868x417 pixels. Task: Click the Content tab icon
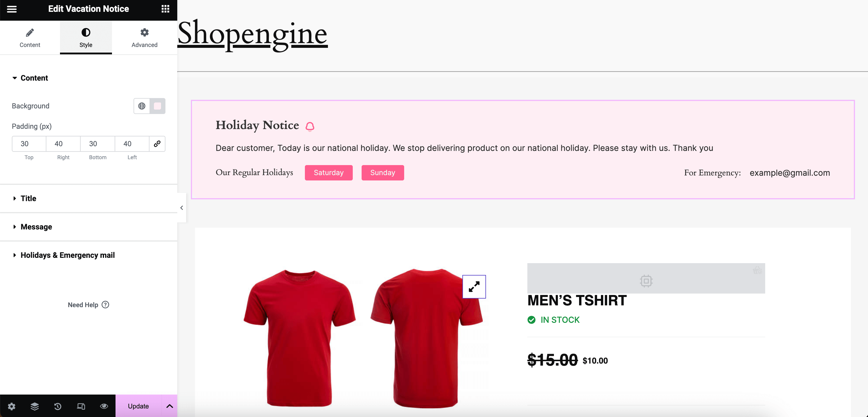click(29, 32)
